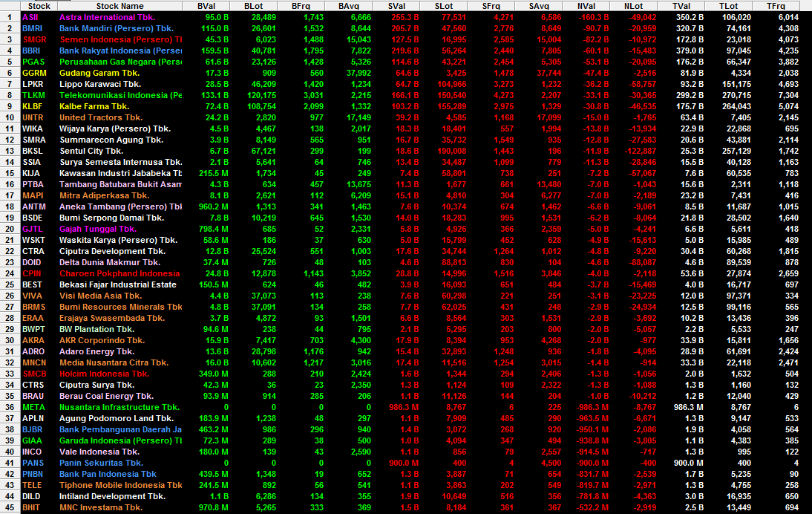Select the BJBR stock code
Image resolution: width=812 pixels, height=514 pixels.
click(x=33, y=429)
